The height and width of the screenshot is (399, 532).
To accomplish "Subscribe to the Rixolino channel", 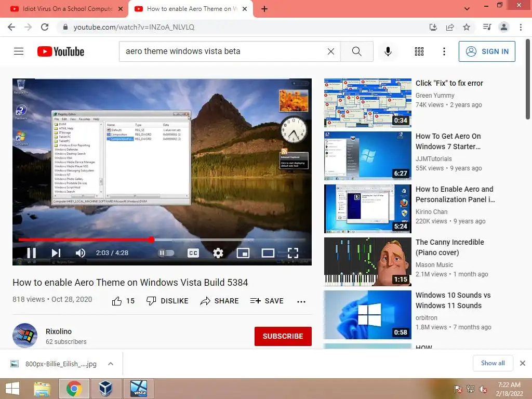I will coord(283,336).
